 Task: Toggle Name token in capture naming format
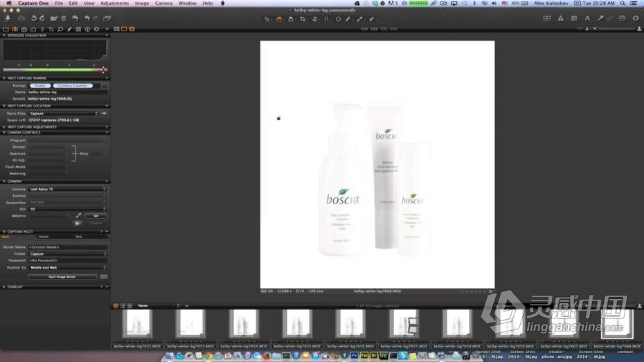click(x=40, y=86)
